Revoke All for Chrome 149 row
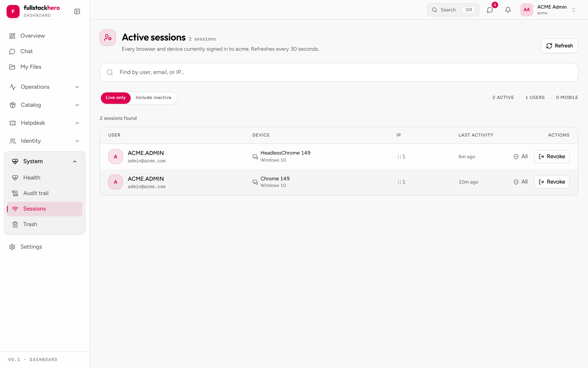588x368 pixels. (521, 182)
